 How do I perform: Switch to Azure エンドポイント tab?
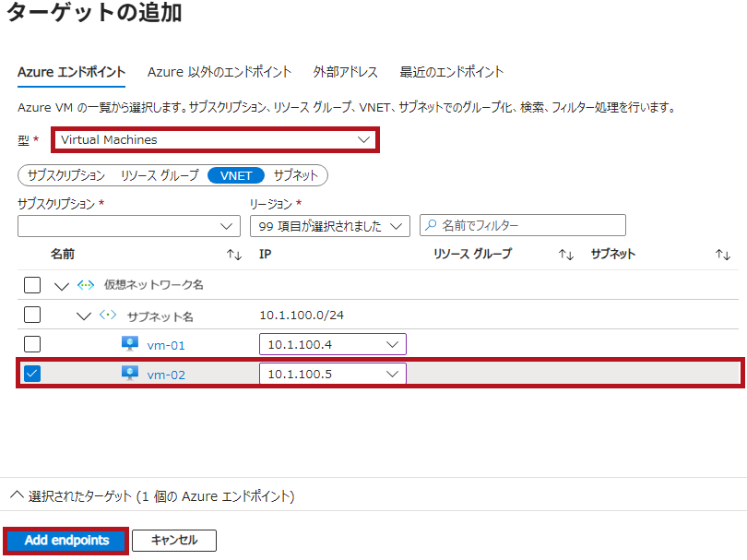tap(71, 72)
